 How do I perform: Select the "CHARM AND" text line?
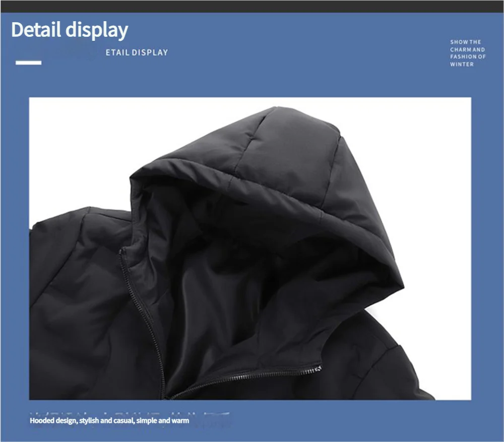[467, 50]
